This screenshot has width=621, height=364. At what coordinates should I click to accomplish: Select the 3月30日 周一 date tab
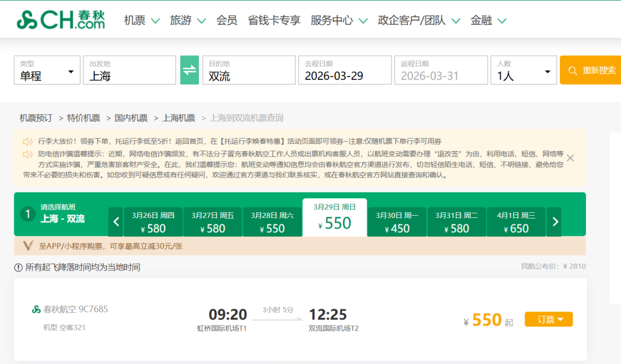[x=397, y=222]
